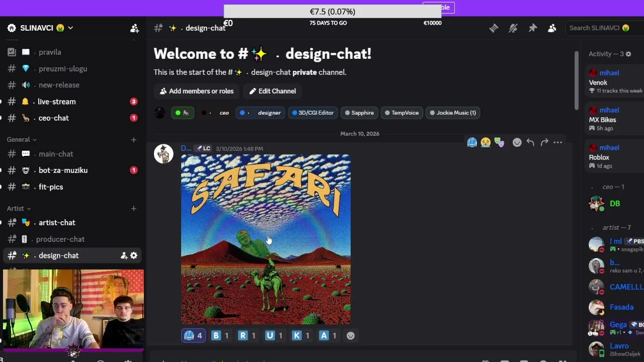Toggle the U letter reaction
The image size is (644, 362).
pos(274,335)
